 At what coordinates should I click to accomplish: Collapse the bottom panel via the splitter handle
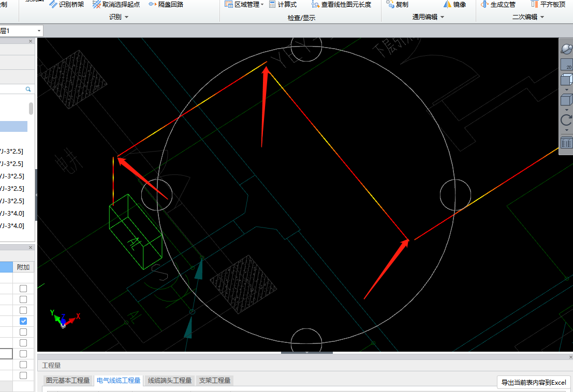(306, 353)
